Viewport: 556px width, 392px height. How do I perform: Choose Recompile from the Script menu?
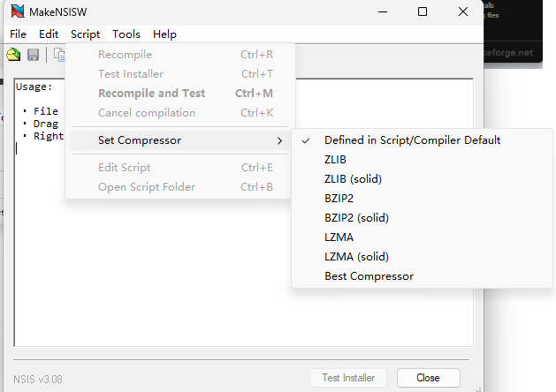tap(180, 55)
